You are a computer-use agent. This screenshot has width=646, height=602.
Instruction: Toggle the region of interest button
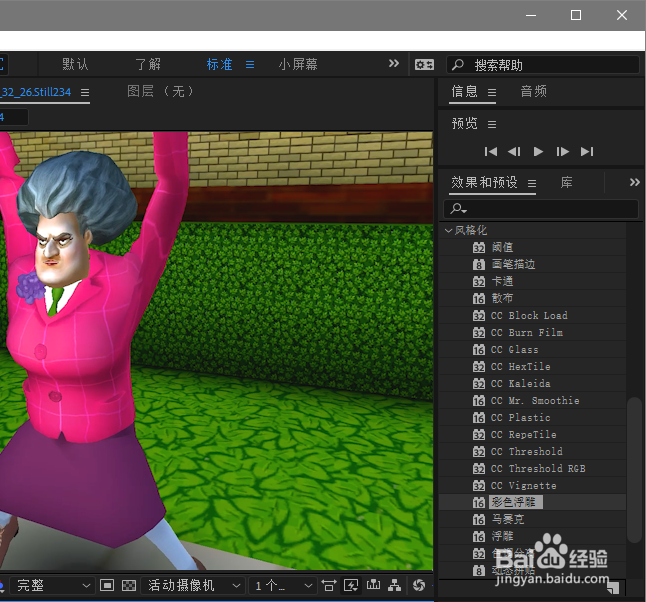coord(107,585)
